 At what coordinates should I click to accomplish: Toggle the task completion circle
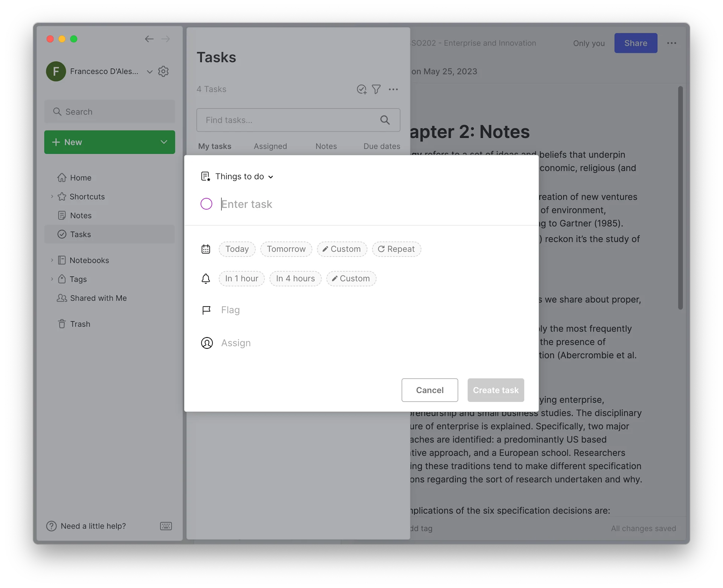tap(206, 204)
